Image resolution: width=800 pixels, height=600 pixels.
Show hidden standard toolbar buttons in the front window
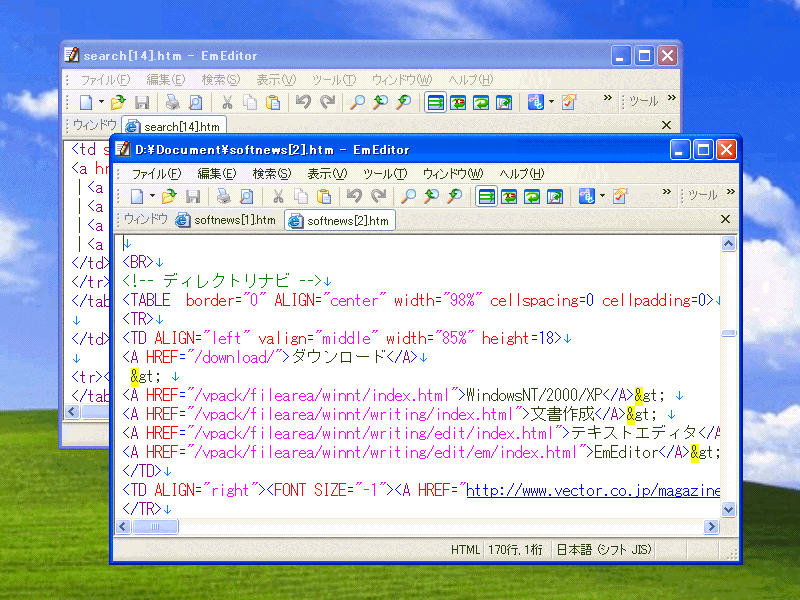667,192
